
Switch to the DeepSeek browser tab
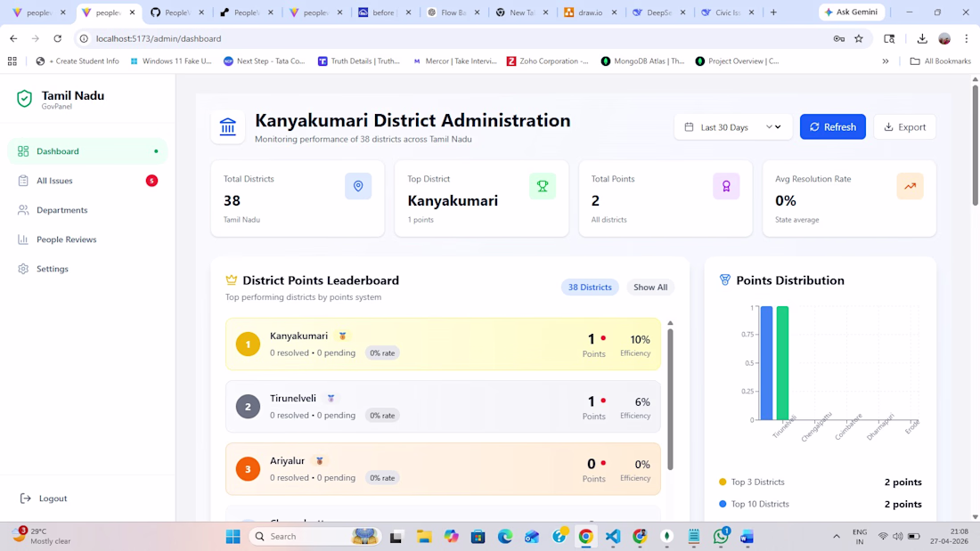click(658, 12)
